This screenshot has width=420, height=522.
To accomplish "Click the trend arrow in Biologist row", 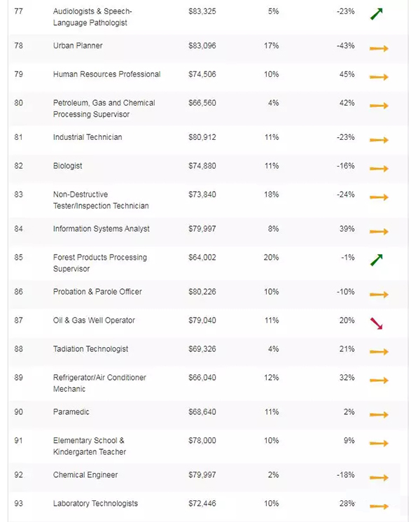I will pyautogui.click(x=379, y=169).
